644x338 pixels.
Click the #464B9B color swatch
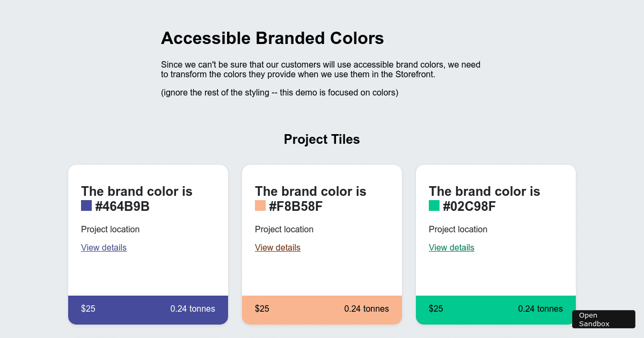point(85,205)
